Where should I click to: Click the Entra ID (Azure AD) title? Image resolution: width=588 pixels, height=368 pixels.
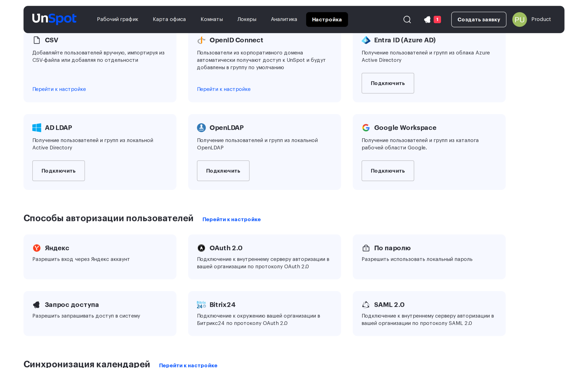click(x=405, y=40)
